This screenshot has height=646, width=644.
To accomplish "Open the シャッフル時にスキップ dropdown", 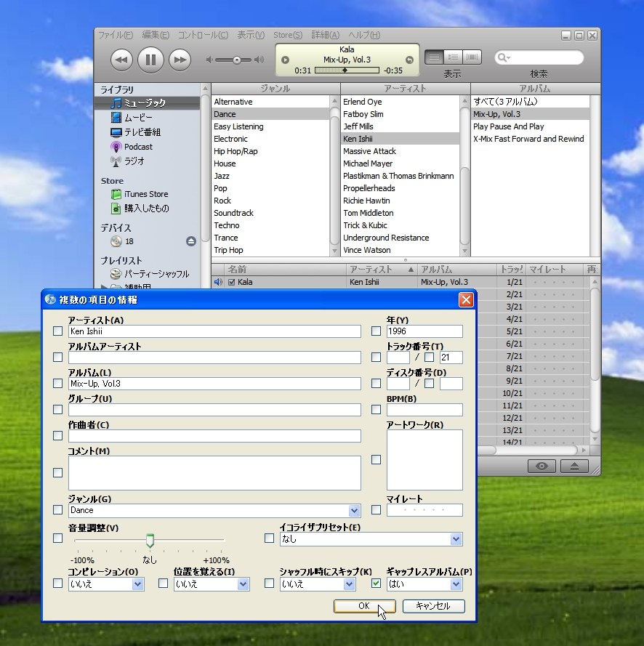I will pyautogui.click(x=349, y=584).
